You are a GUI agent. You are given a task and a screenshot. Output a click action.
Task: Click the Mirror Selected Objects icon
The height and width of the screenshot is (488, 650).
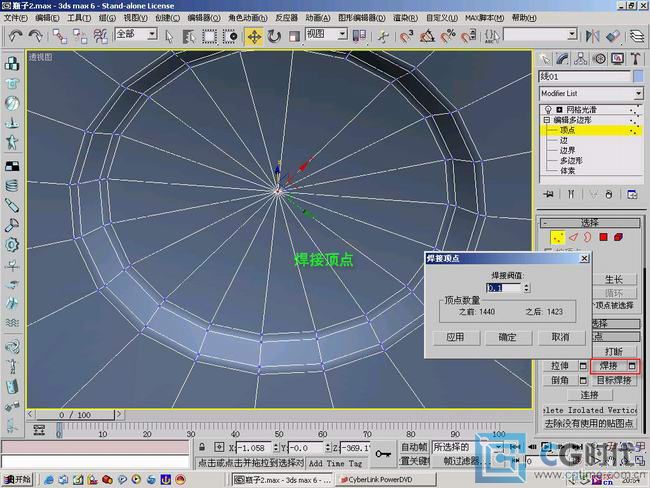coord(592,36)
